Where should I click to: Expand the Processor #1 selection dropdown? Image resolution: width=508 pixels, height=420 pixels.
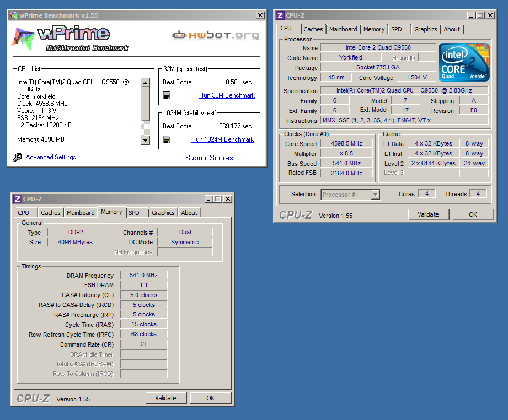pos(376,195)
